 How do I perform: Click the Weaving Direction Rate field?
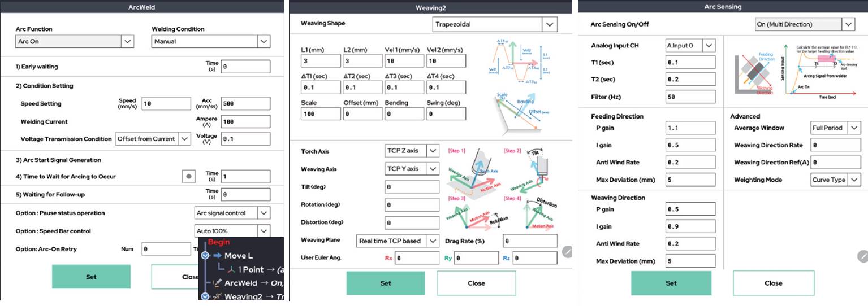836,146
